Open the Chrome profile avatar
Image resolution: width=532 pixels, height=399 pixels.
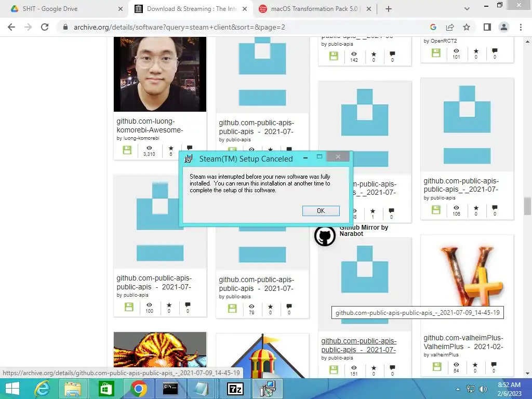tap(504, 27)
